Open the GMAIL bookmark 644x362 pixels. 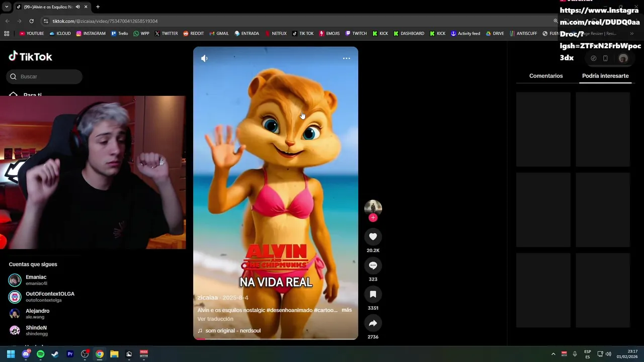[219, 34]
